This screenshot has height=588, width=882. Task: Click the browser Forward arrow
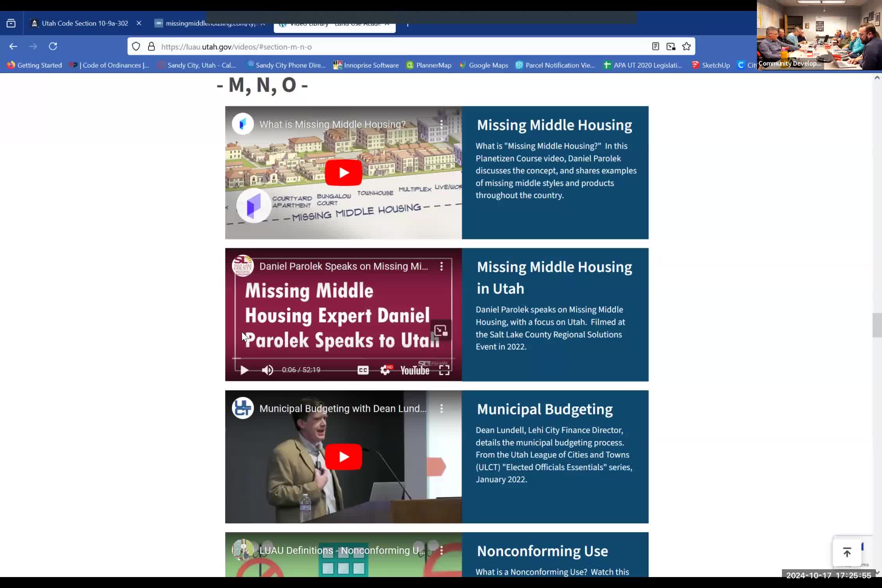click(x=33, y=47)
